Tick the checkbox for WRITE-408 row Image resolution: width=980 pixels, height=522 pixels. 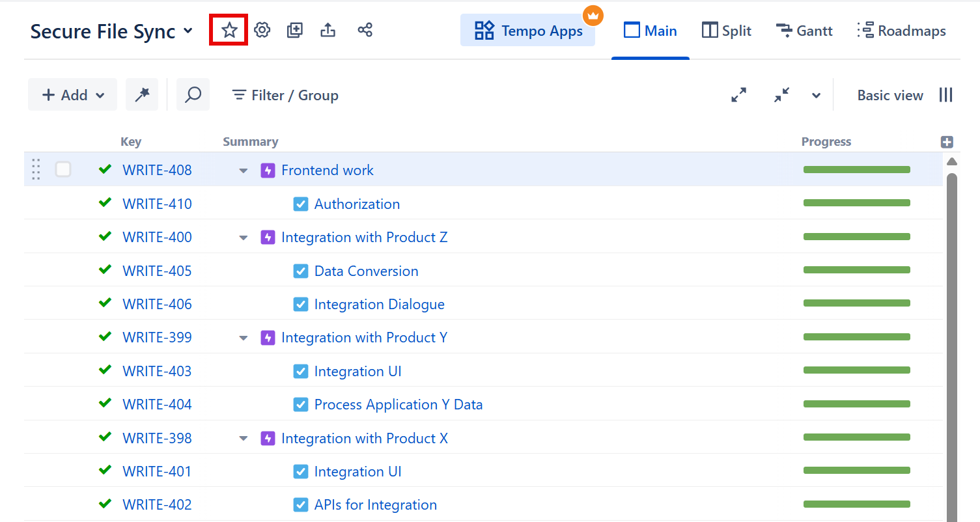click(63, 170)
